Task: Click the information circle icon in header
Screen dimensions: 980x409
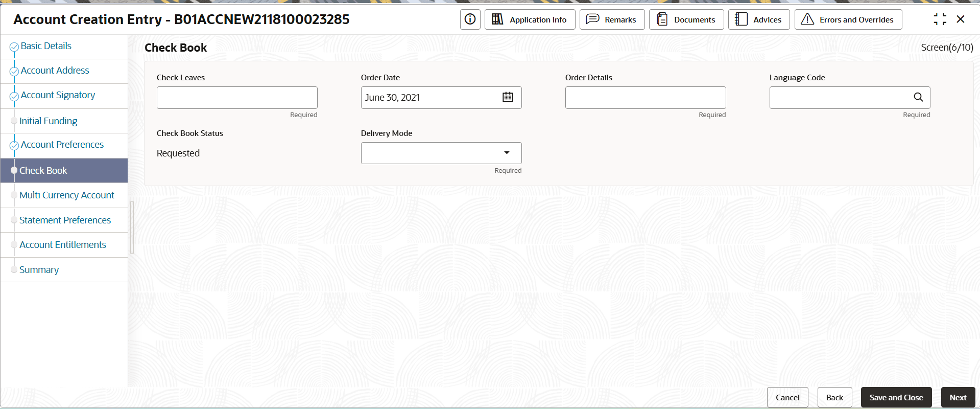Action: [x=470, y=19]
